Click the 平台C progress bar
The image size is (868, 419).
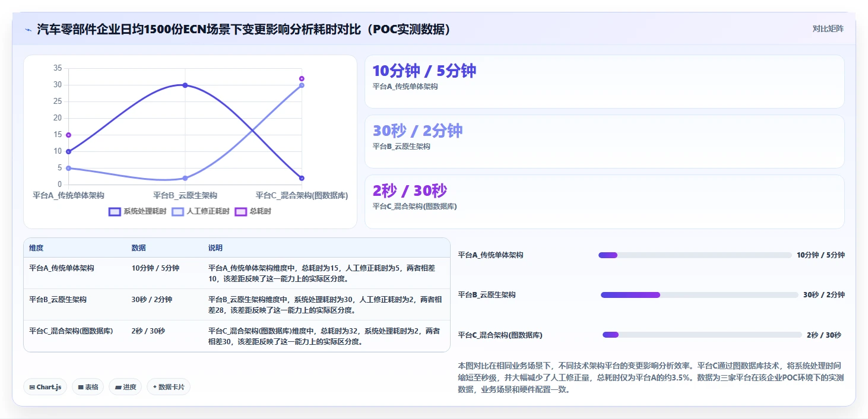tap(702, 335)
